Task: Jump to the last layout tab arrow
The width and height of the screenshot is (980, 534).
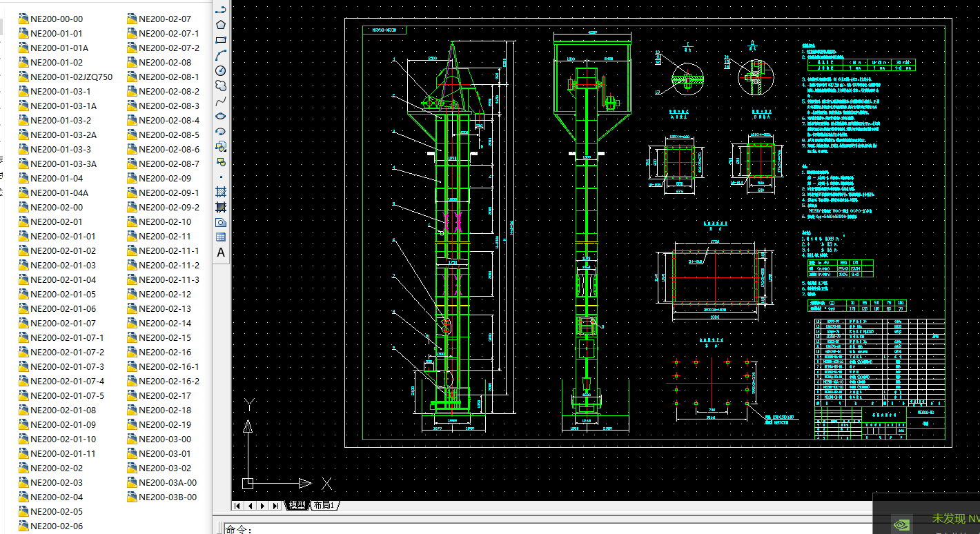Action: tap(275, 506)
